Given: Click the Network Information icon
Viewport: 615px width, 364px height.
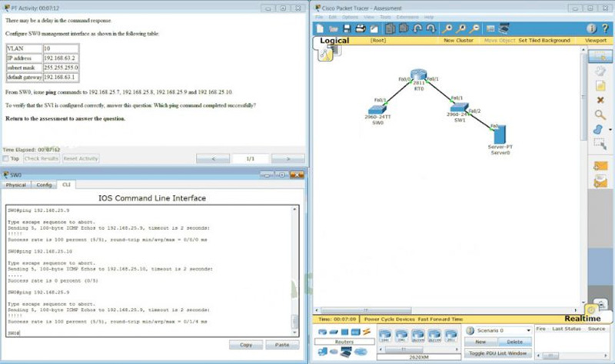Looking at the screenshot, I should [591, 28].
